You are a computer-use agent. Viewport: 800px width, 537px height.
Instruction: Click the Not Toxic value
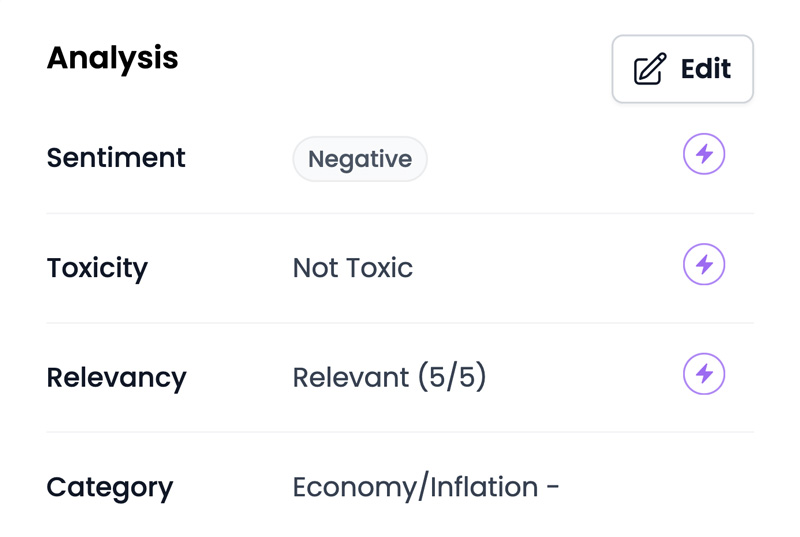pos(353,268)
